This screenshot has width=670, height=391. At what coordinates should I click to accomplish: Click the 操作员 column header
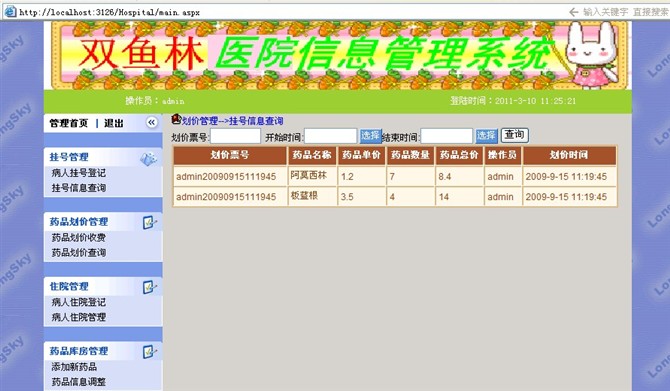502,156
